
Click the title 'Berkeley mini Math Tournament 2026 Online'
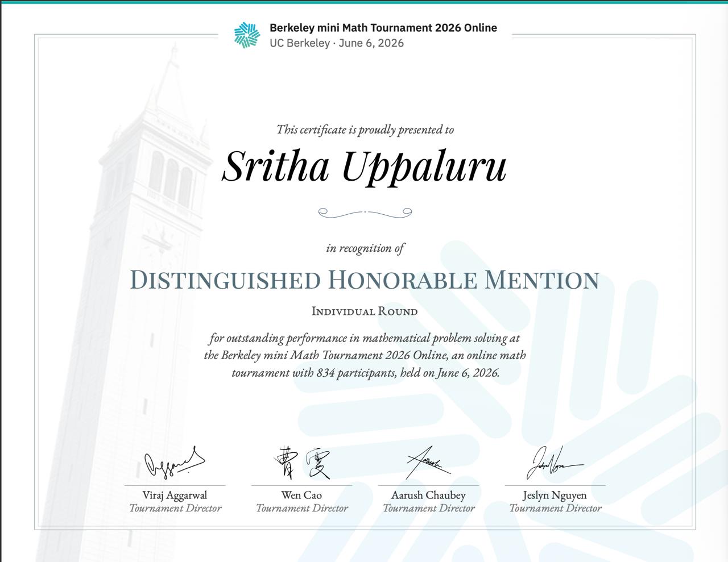coord(383,28)
